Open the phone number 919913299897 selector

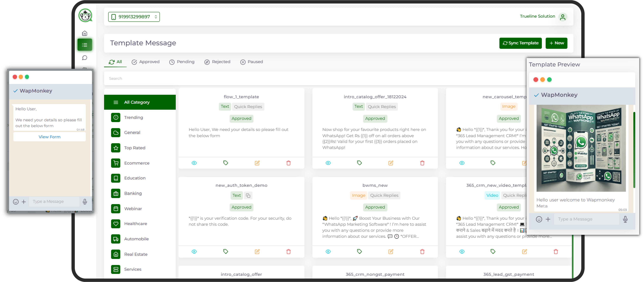pos(134,17)
